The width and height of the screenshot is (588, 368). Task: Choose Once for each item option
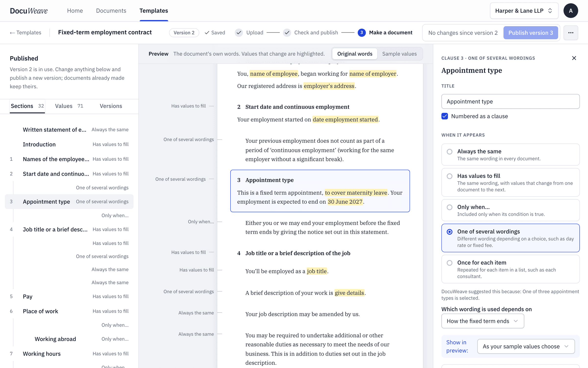point(510,269)
